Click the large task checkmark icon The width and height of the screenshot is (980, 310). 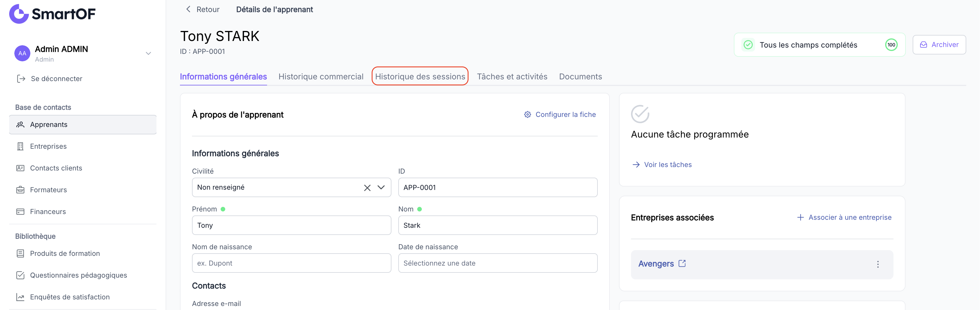(x=640, y=114)
